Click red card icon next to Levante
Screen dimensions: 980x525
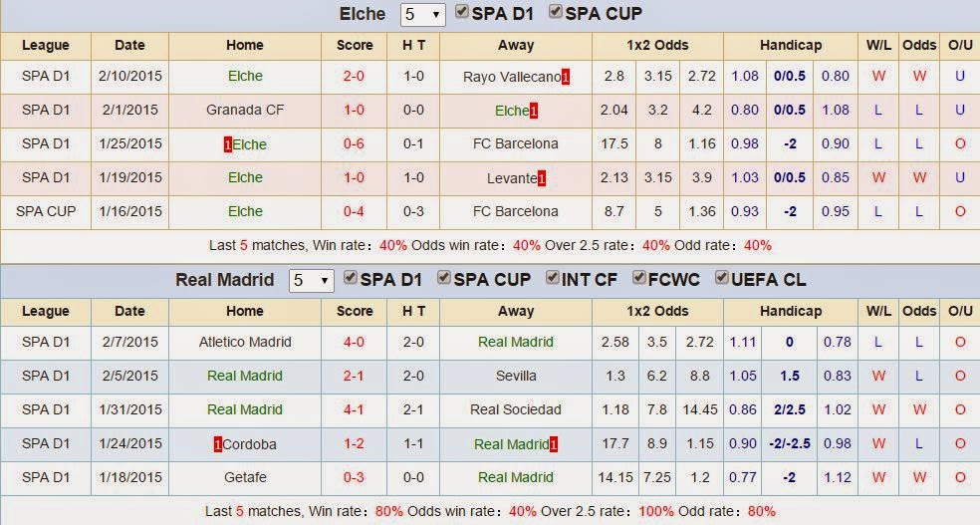[542, 178]
